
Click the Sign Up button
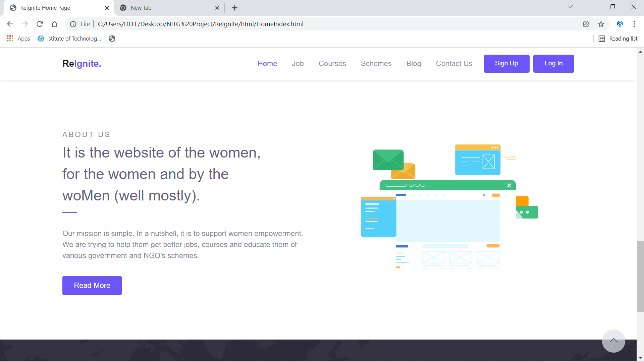click(506, 64)
